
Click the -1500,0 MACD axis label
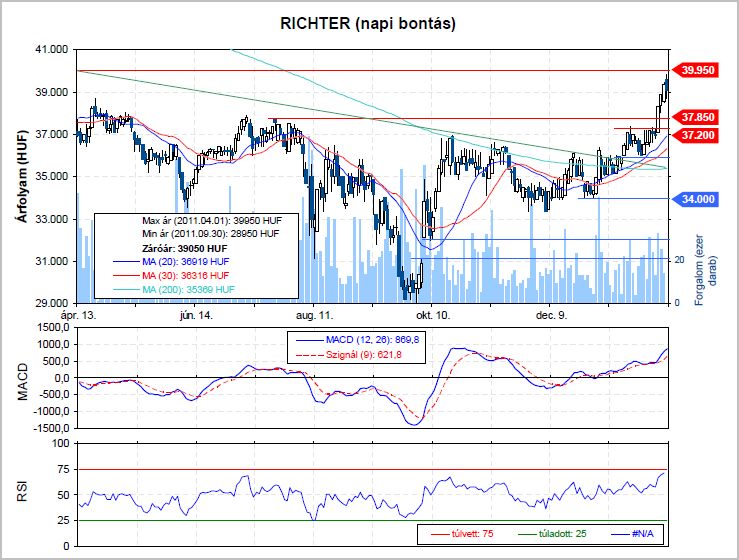point(52,428)
